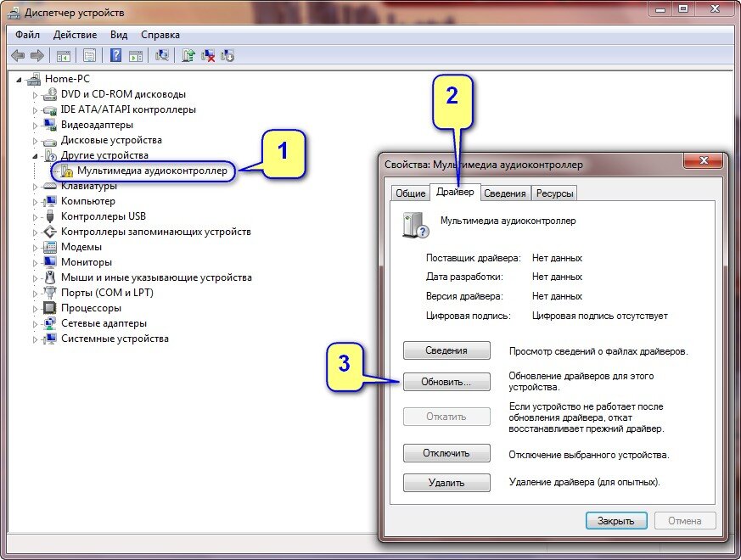Screen dimensions: 741x560
Task: Select the Мониторы category icon
Action: point(49,262)
